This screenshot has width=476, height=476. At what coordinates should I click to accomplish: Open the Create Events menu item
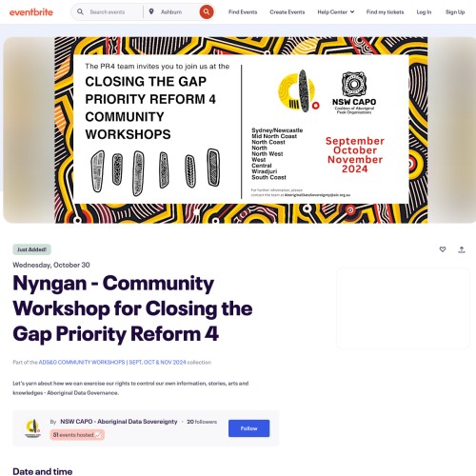(287, 12)
